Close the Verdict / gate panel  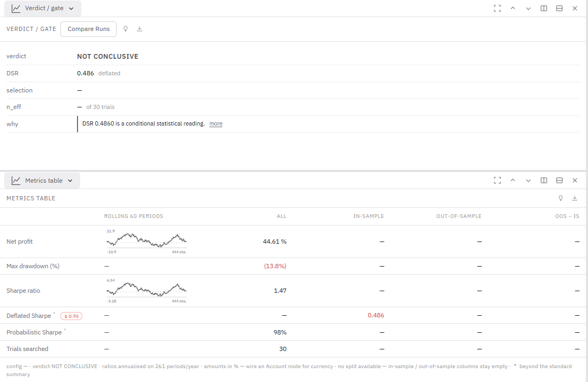tap(575, 8)
